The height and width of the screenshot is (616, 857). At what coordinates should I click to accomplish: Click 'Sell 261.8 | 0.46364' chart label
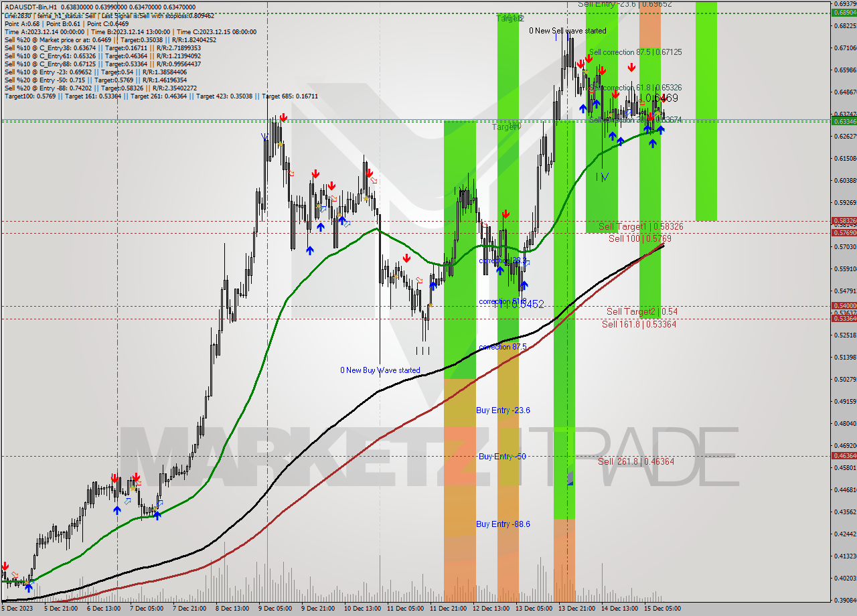(x=636, y=461)
